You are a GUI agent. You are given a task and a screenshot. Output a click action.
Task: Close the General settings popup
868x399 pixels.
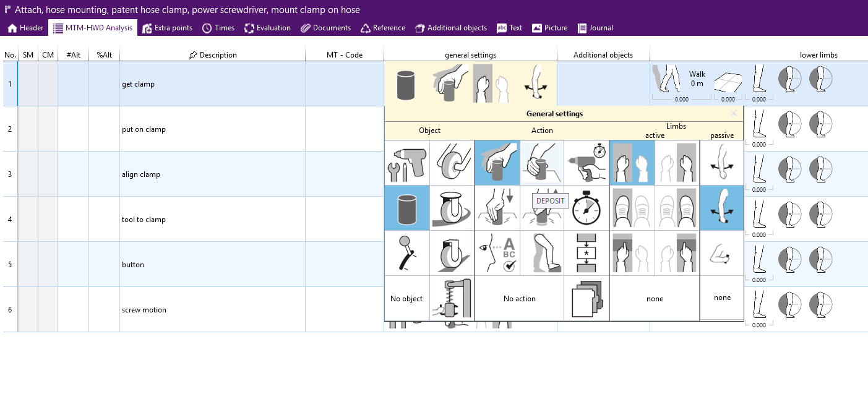(734, 113)
